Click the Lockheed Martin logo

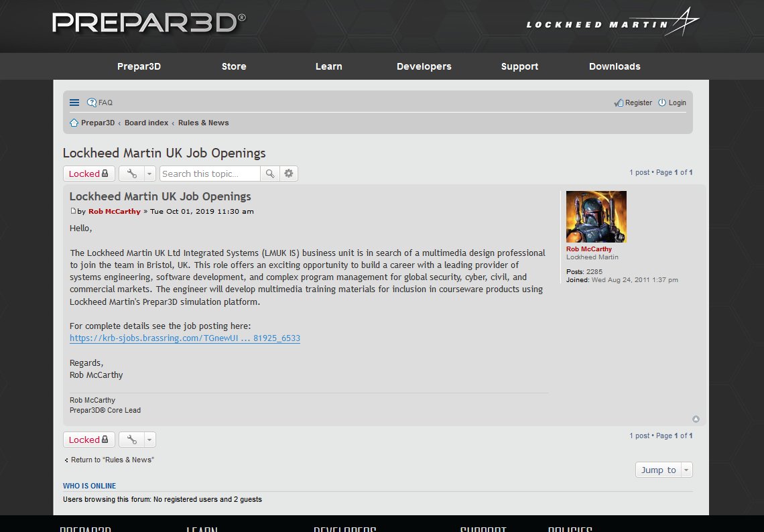613,22
